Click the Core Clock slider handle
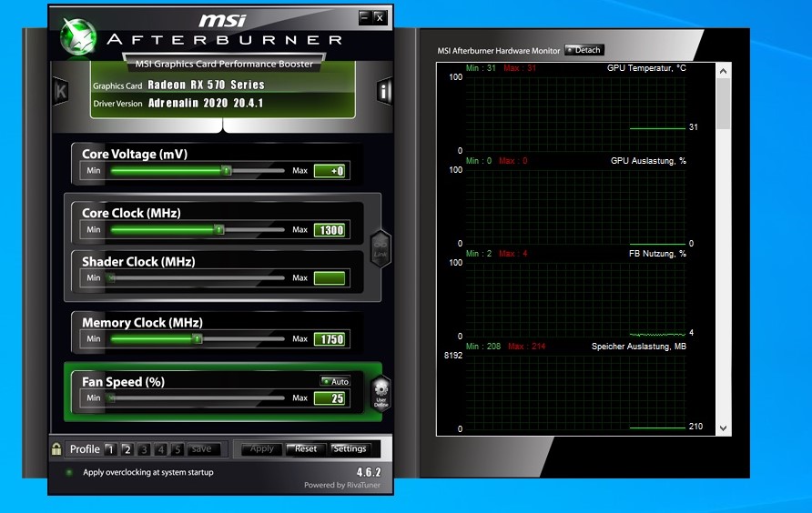 (x=219, y=229)
